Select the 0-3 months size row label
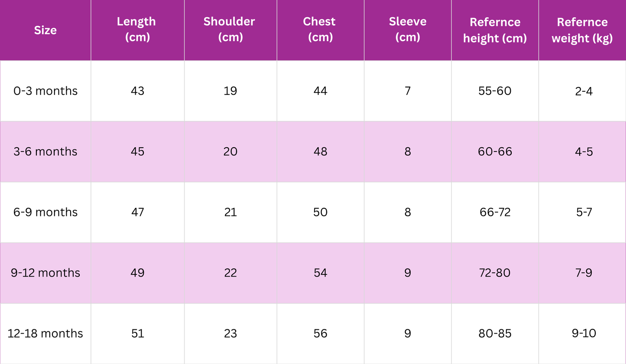Viewport: 626px width, 364px height. (x=45, y=91)
